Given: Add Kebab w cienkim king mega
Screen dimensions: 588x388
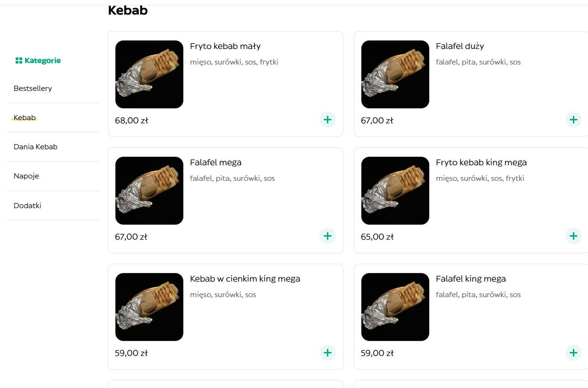Looking at the screenshot, I should [327, 352].
